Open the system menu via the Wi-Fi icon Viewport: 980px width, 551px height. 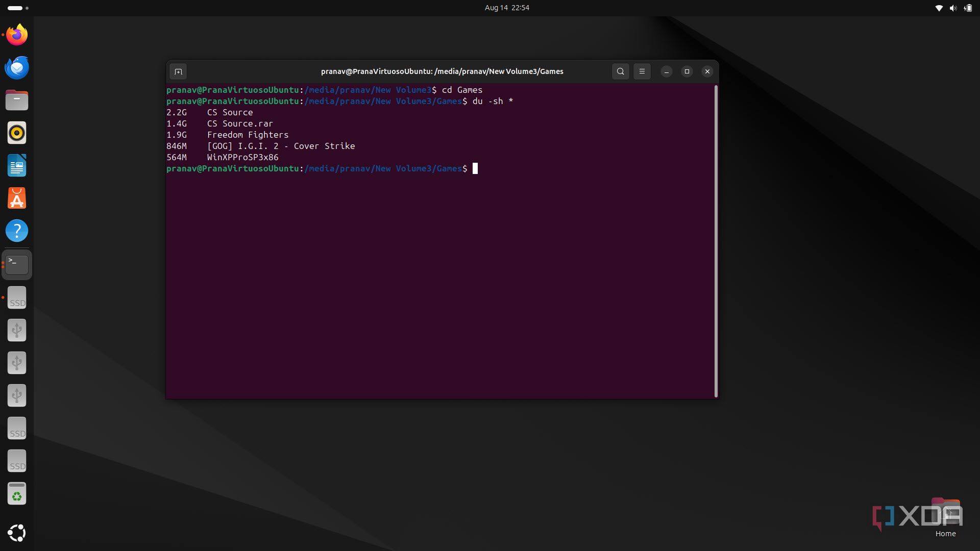[x=939, y=8]
